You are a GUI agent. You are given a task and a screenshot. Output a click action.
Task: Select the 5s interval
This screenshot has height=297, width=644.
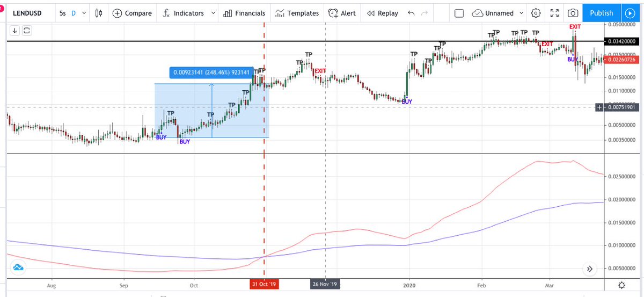click(x=63, y=13)
